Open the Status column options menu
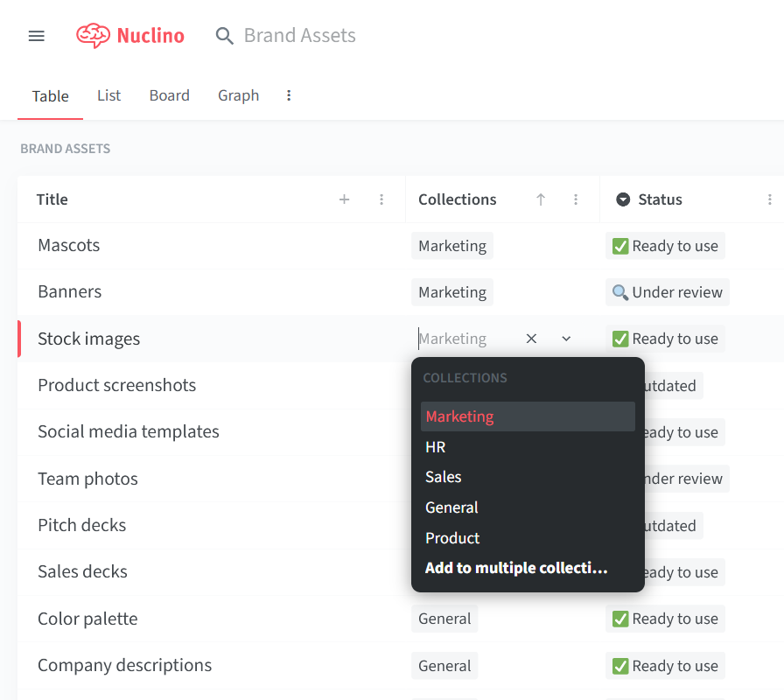Image resolution: width=784 pixels, height=700 pixels. pyautogui.click(x=769, y=199)
